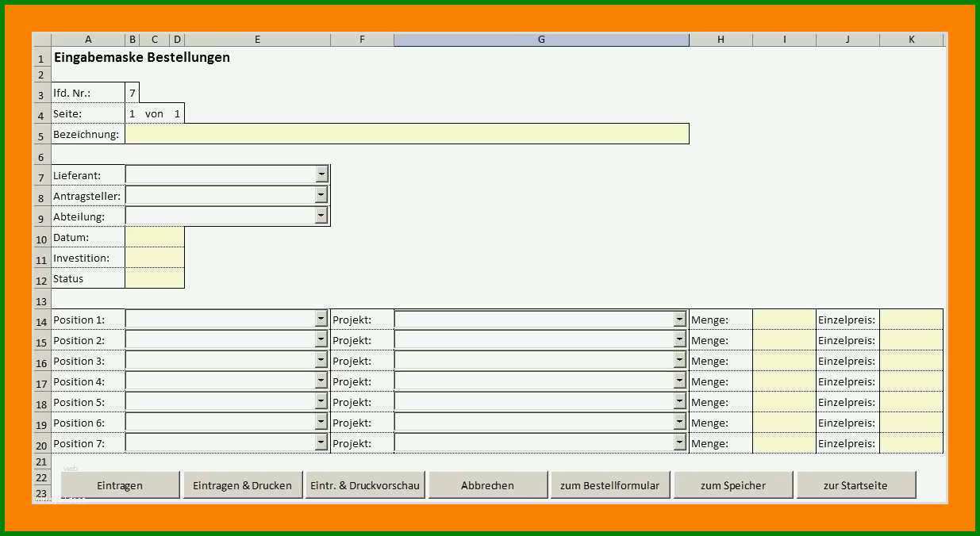
Task: Select column header A
Action: [x=88, y=40]
